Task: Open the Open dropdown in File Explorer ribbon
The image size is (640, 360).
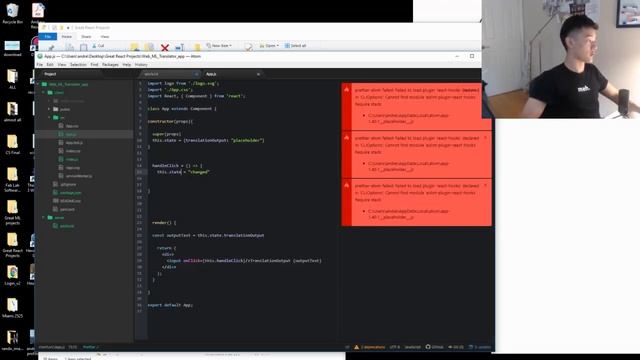Action: (269, 45)
